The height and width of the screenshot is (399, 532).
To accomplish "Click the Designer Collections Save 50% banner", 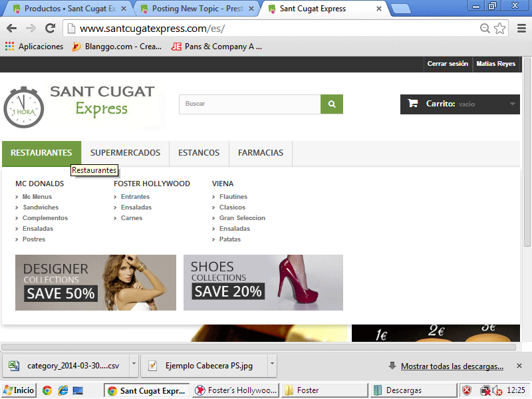I will (96, 283).
